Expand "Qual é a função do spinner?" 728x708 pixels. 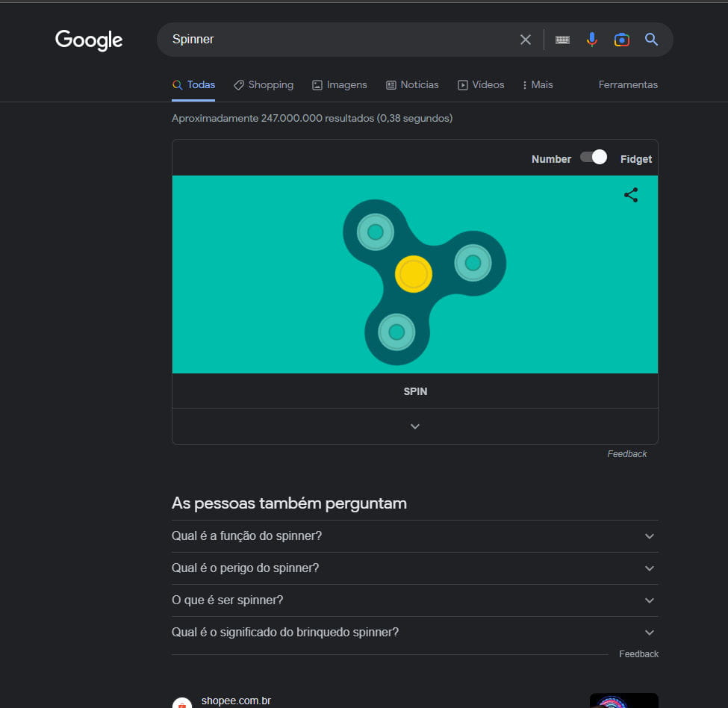pos(415,535)
